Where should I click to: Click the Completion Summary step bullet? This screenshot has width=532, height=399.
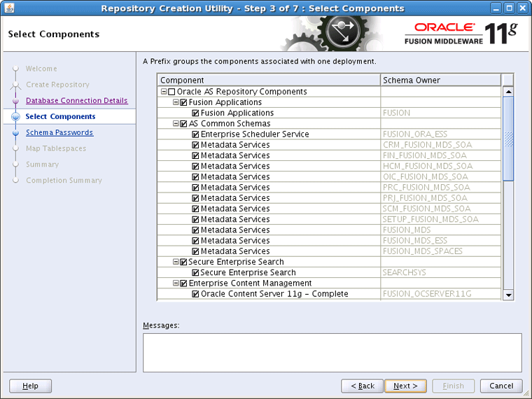tap(15, 180)
